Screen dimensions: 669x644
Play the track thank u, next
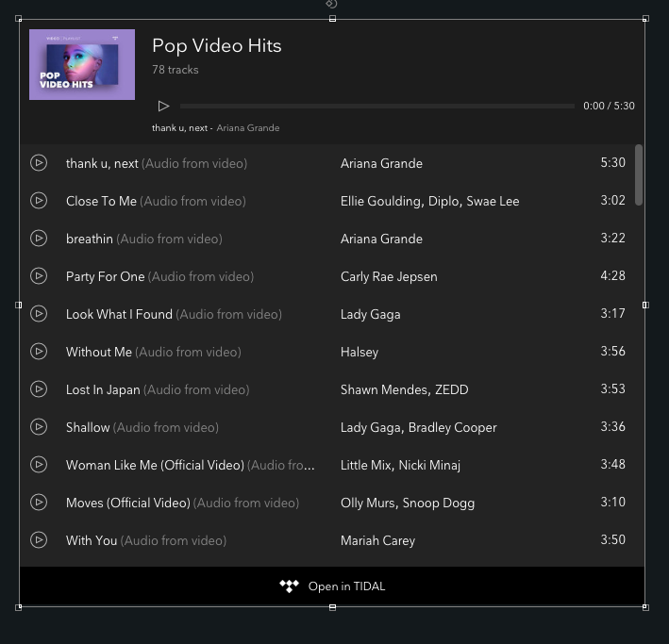point(39,163)
